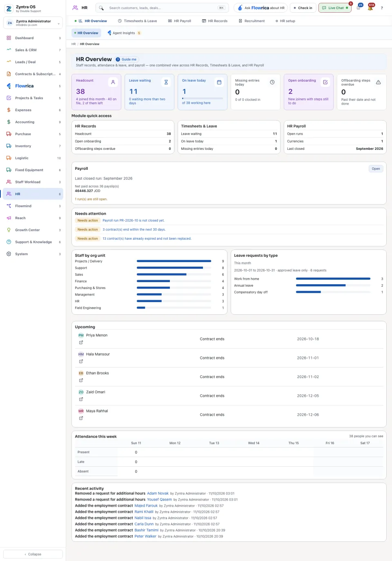Click the Flowmind sidebar icon

tap(9, 206)
